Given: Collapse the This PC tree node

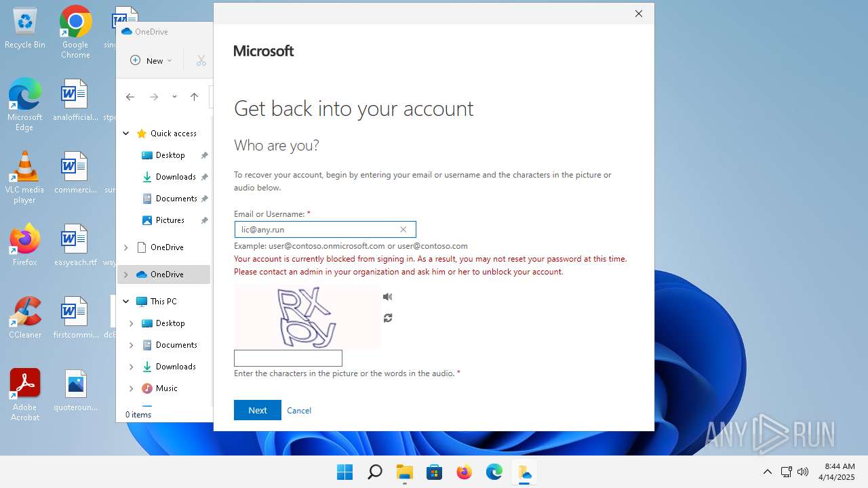Looking at the screenshot, I should click(x=125, y=302).
